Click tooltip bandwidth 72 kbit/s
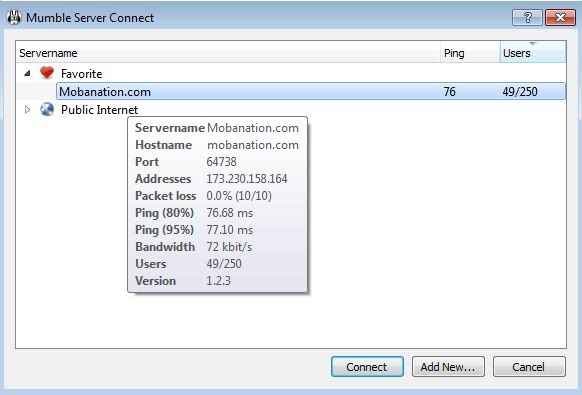The image size is (582, 395). (x=229, y=247)
